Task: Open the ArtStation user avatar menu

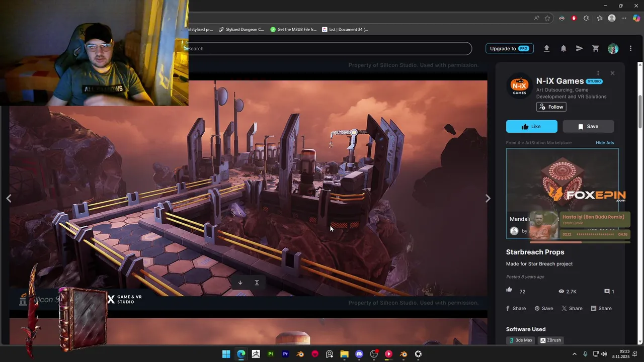Action: coord(613,48)
